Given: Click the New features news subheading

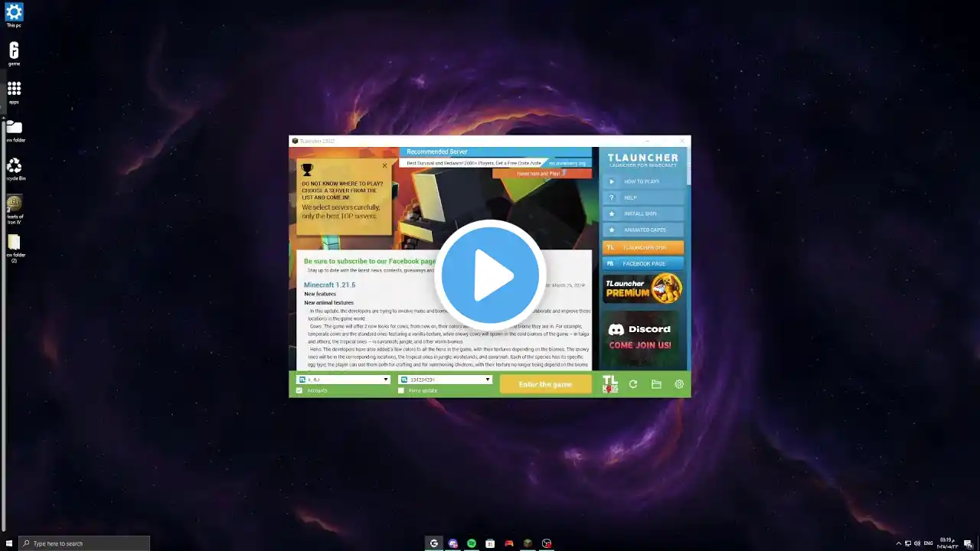Looking at the screenshot, I should tap(320, 294).
